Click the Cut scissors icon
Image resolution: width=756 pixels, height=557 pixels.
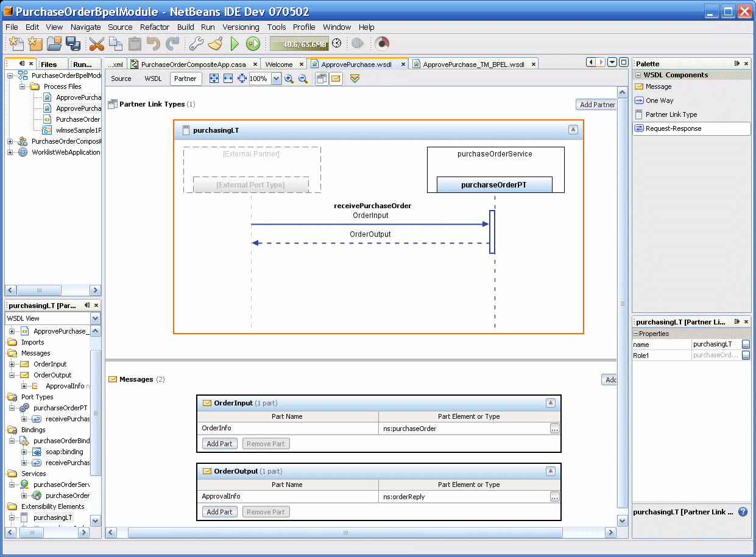tap(97, 43)
